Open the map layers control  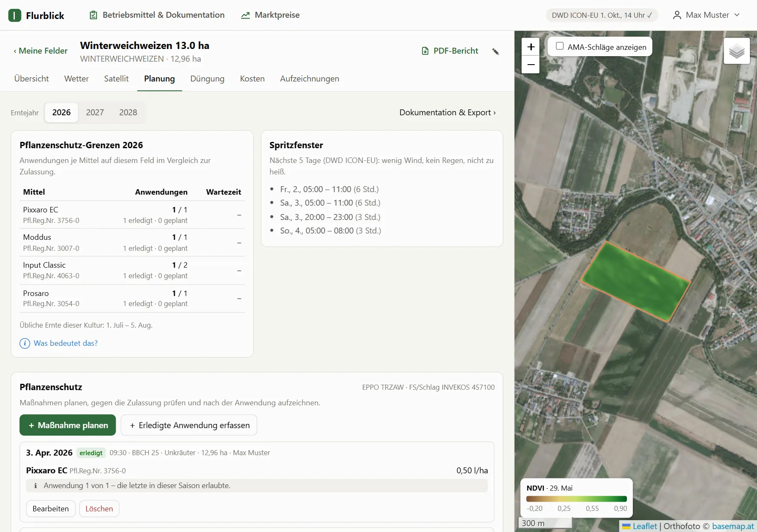(737, 51)
